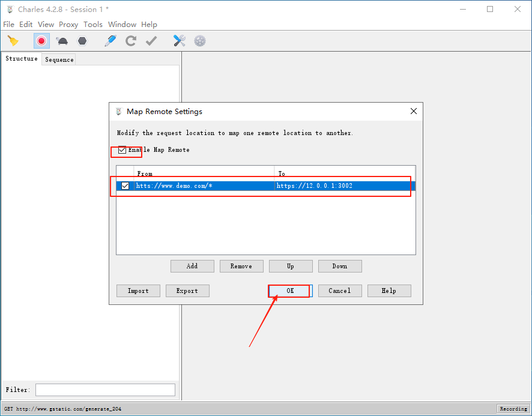Viewport: 532px width, 416px height.
Task: Toggle the Enable Map Remote checkbox
Action: (x=122, y=149)
